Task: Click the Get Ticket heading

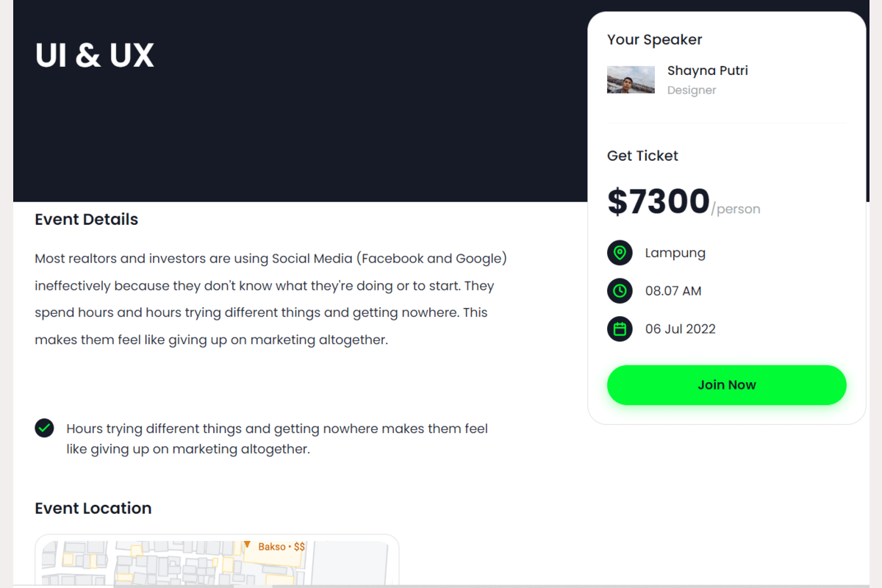Action: click(642, 156)
